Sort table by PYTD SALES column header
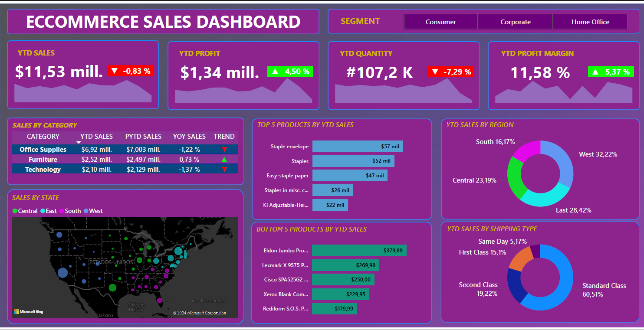Image resolution: width=644 pixels, height=330 pixels. tap(143, 136)
